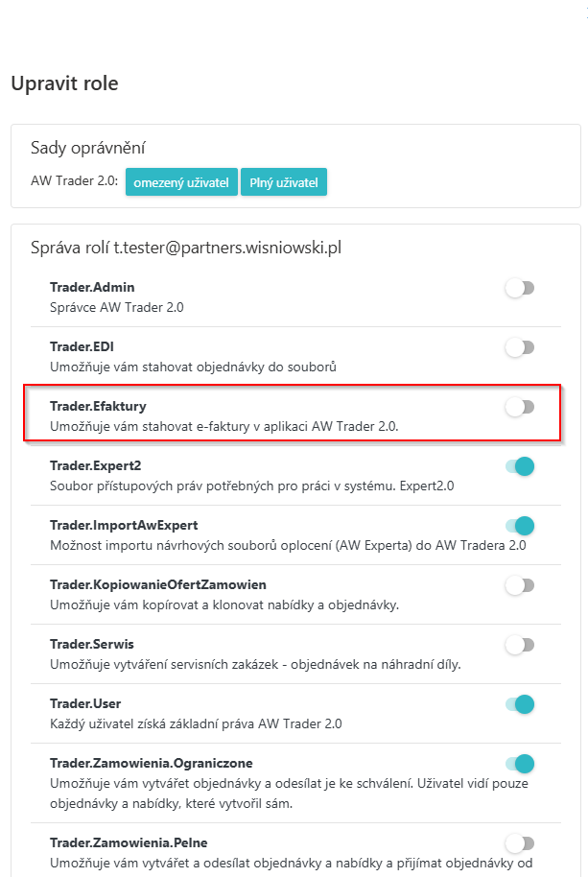Click the "Správa rolí" section heading

coord(186,248)
